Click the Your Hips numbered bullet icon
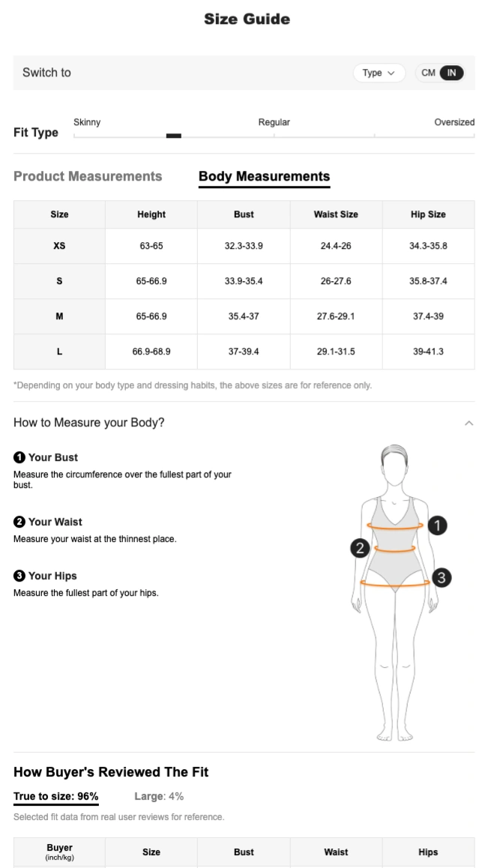The width and height of the screenshot is (488, 868). coord(19,576)
